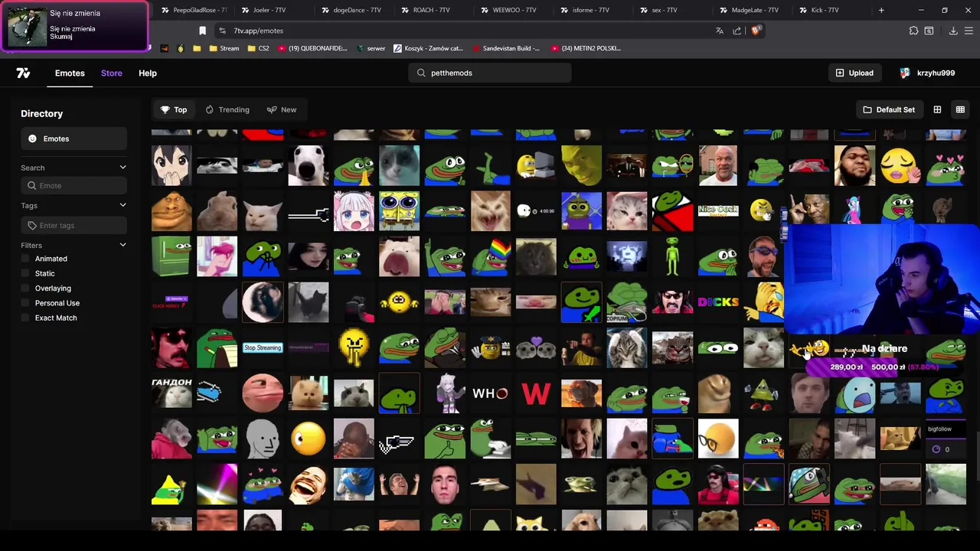Select the rainbow flag Pepe emote
Screen dimensions: 980x551
coord(490,256)
